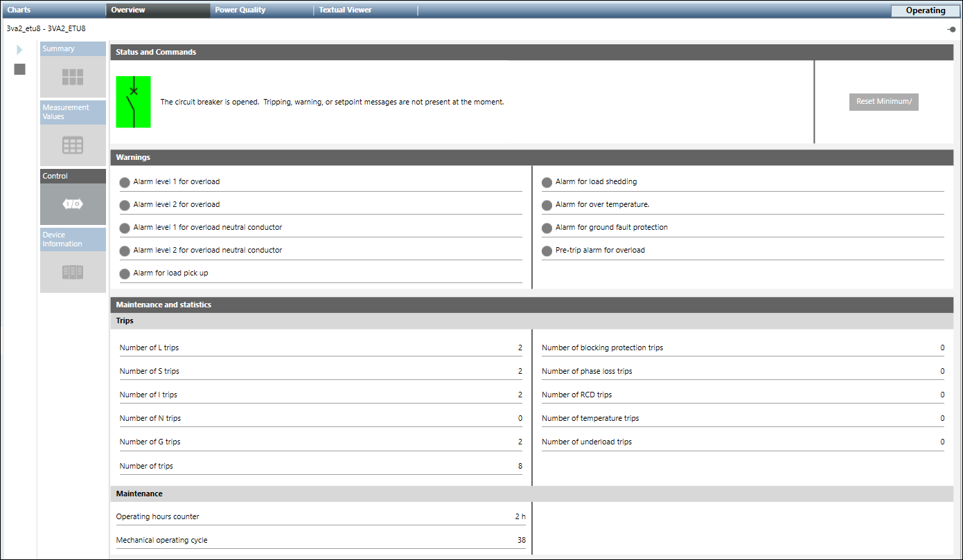This screenshot has width=963, height=560.
Task: Expand the left panel with the arrow
Action: tap(19, 50)
